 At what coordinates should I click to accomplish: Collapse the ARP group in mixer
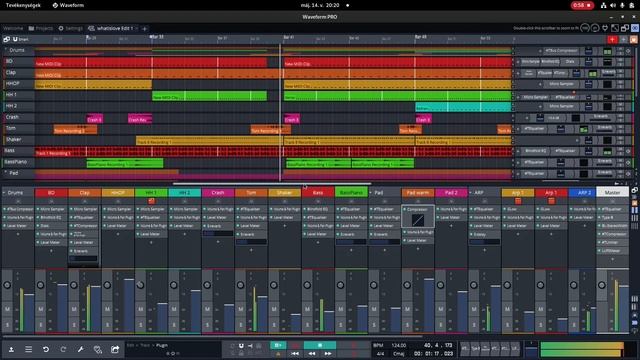pos(471,192)
